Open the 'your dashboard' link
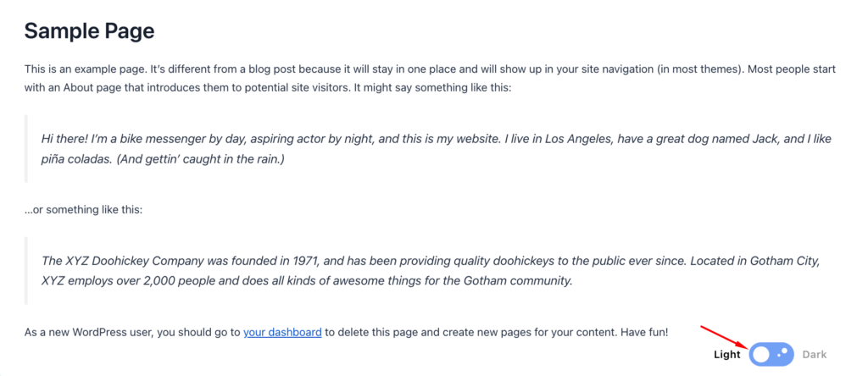The image size is (868, 376). pos(282,333)
